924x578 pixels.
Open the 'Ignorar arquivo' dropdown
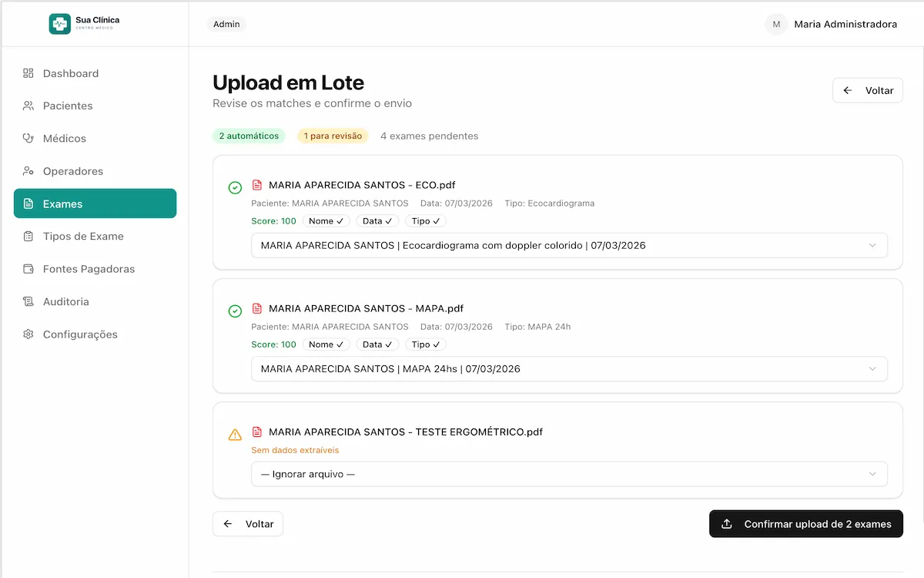569,474
